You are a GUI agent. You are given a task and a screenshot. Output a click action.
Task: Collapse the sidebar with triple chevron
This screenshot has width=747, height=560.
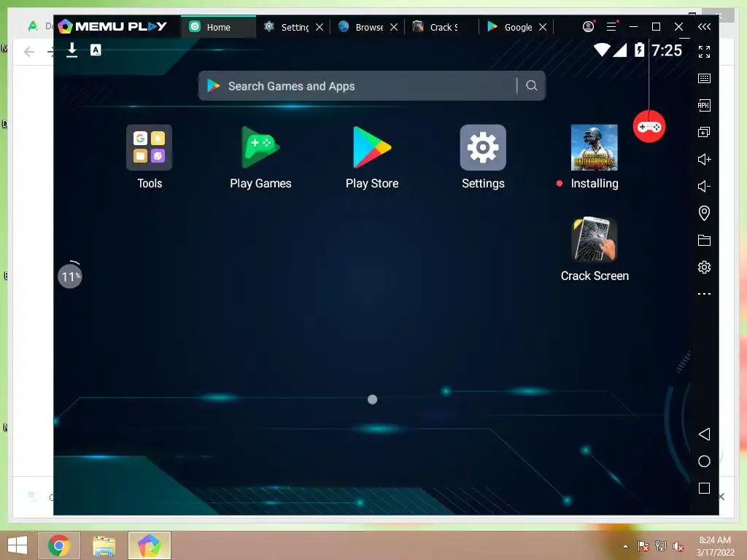point(704,27)
